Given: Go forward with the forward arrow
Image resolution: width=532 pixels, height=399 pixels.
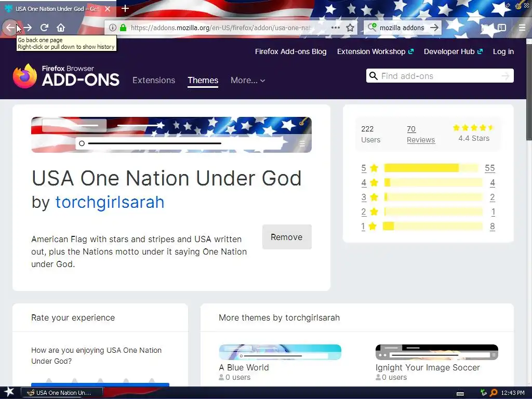Looking at the screenshot, I should click(28, 28).
